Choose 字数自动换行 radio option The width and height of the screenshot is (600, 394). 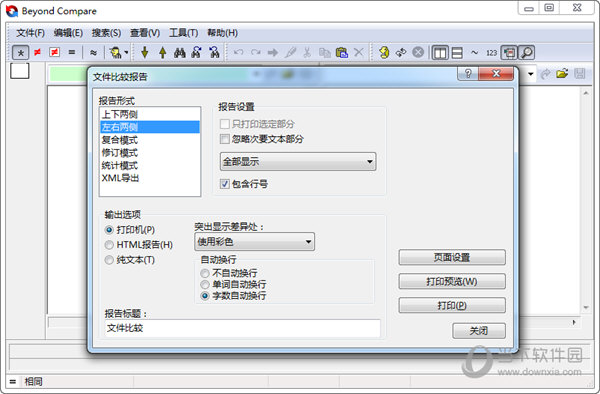[x=205, y=296]
